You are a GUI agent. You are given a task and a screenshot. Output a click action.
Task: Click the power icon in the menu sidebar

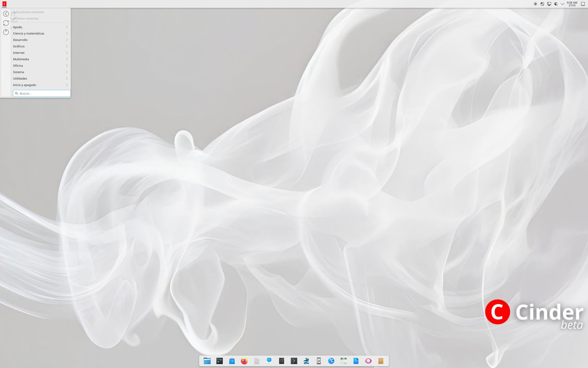click(6, 32)
